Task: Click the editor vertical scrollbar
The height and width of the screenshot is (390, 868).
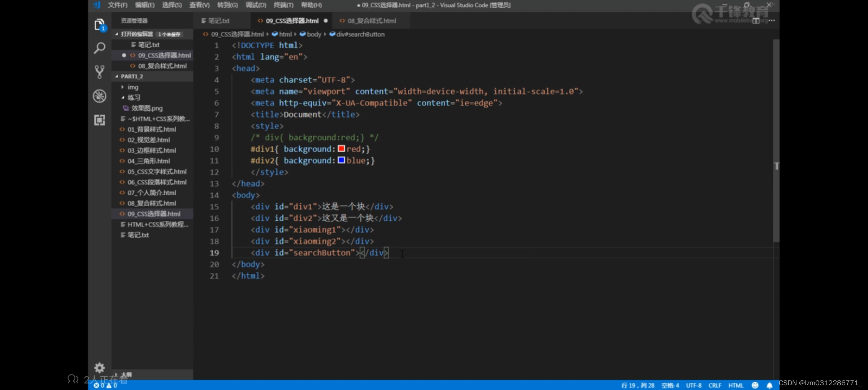Action: click(x=776, y=141)
